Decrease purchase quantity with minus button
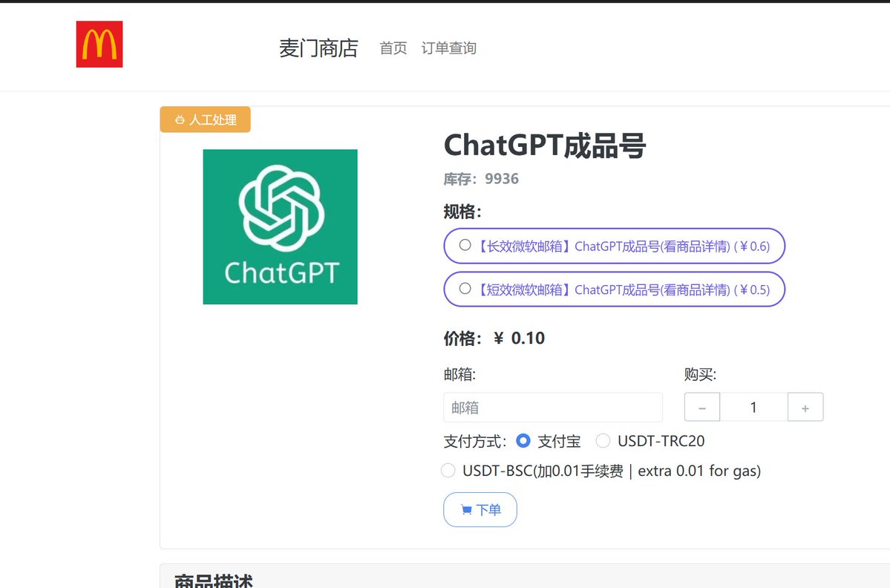The image size is (890, 588). 702,408
